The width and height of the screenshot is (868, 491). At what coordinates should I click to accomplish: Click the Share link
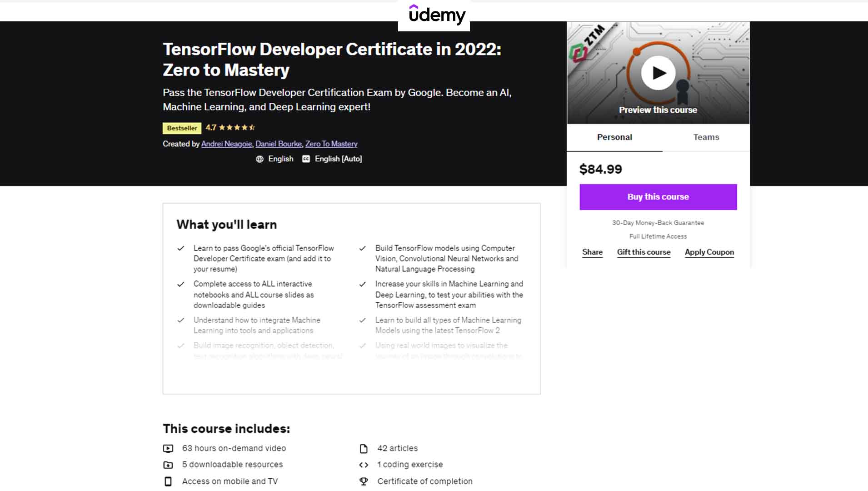(592, 252)
